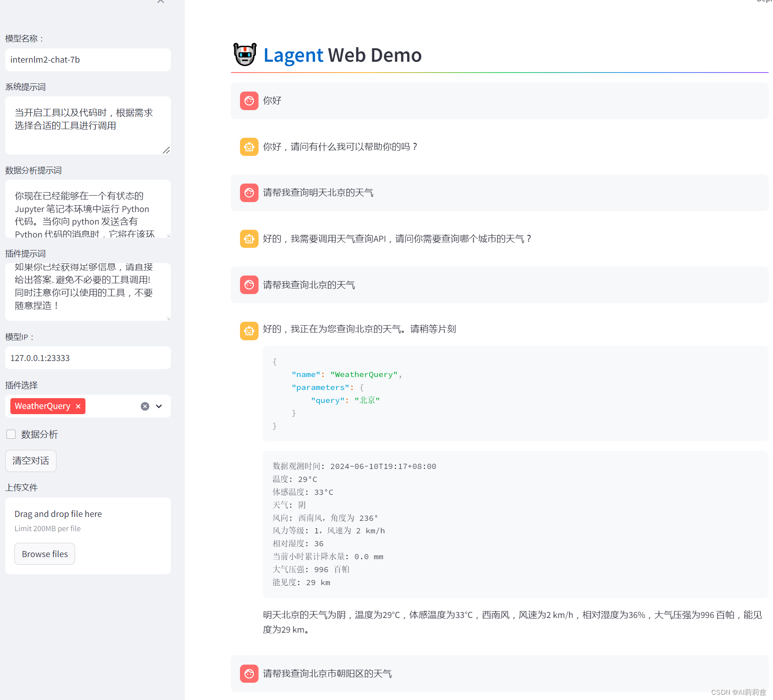Click the 上传文件 label

pyautogui.click(x=22, y=488)
